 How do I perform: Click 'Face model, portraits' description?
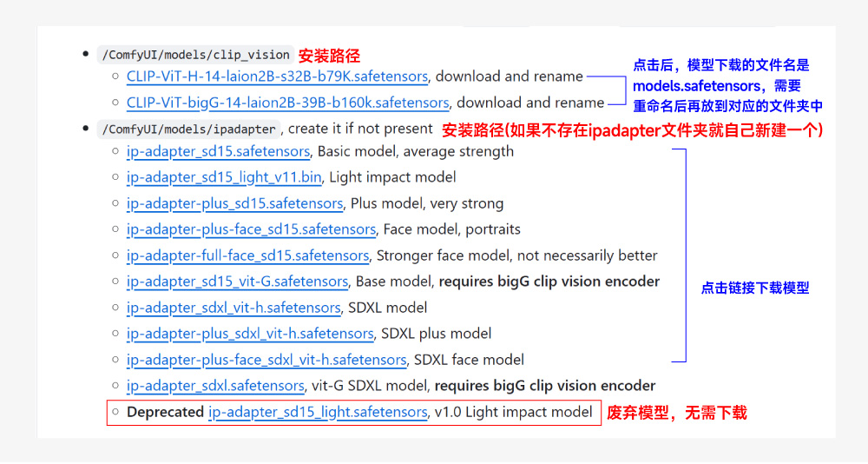click(451, 229)
